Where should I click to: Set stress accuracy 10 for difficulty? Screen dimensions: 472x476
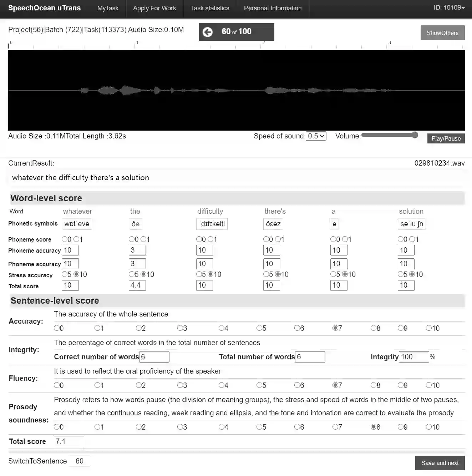point(210,274)
